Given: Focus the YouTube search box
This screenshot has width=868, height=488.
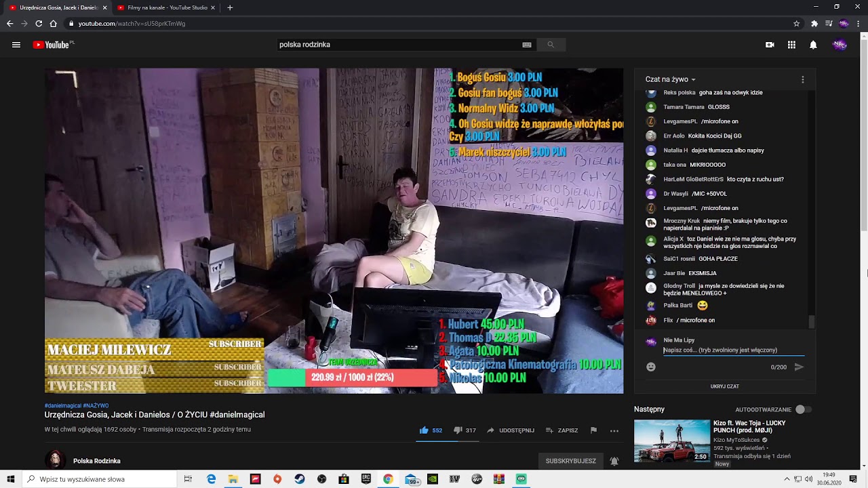Looking at the screenshot, I should (400, 45).
